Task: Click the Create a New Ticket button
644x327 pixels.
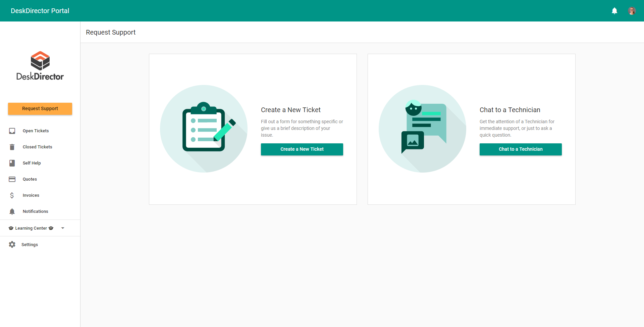Action: tap(302, 149)
